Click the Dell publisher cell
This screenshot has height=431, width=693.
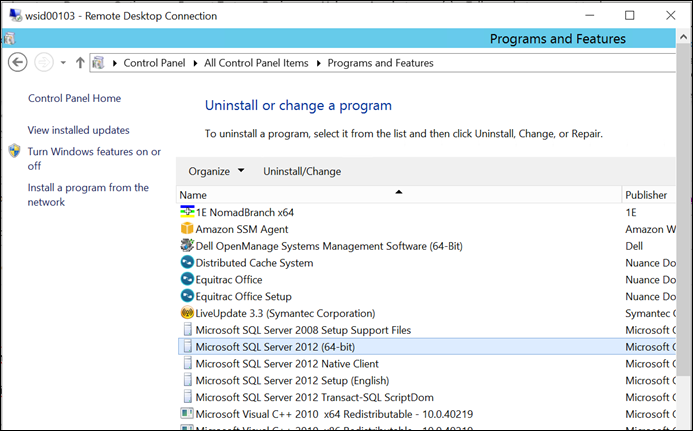click(x=634, y=246)
